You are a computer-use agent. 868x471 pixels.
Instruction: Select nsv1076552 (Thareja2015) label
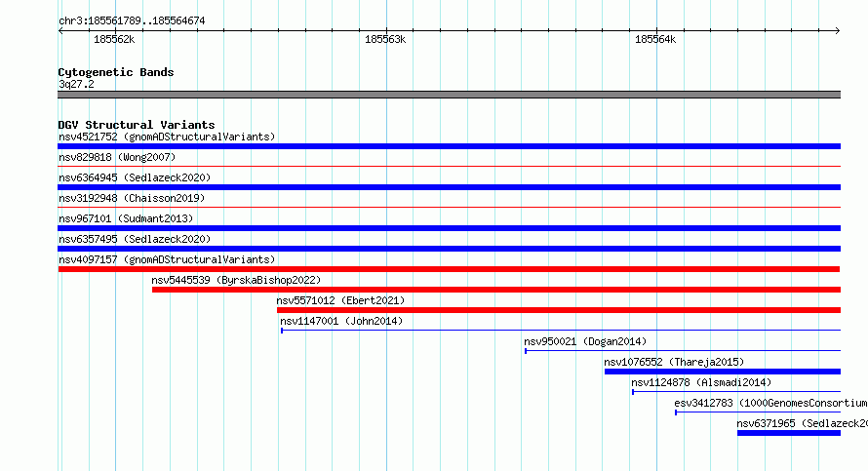[x=674, y=362]
